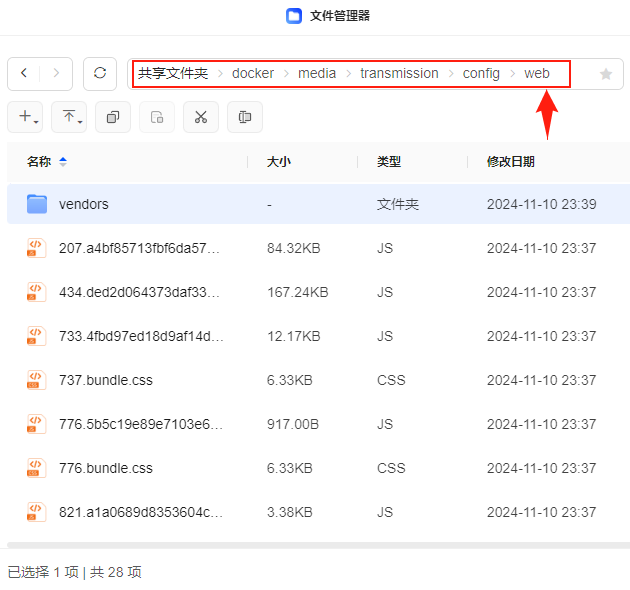Select file 434.ded2d064373daf33...
This screenshot has height=590, width=630.
tap(139, 292)
